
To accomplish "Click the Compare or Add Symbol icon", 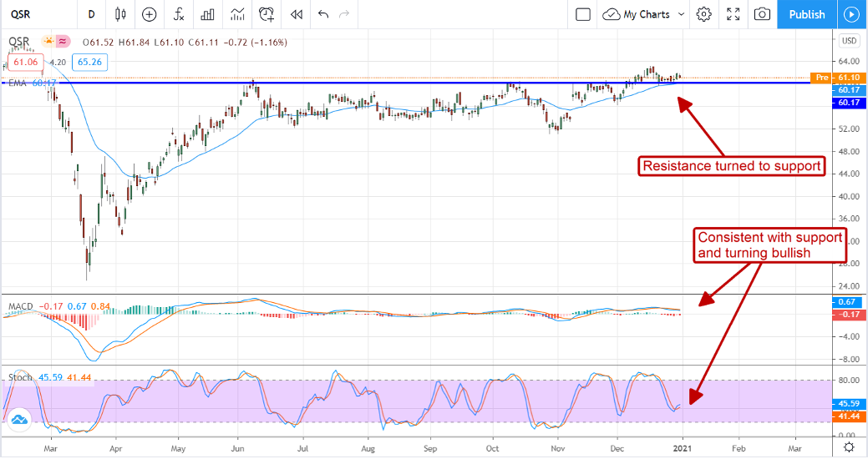I will tap(149, 14).
